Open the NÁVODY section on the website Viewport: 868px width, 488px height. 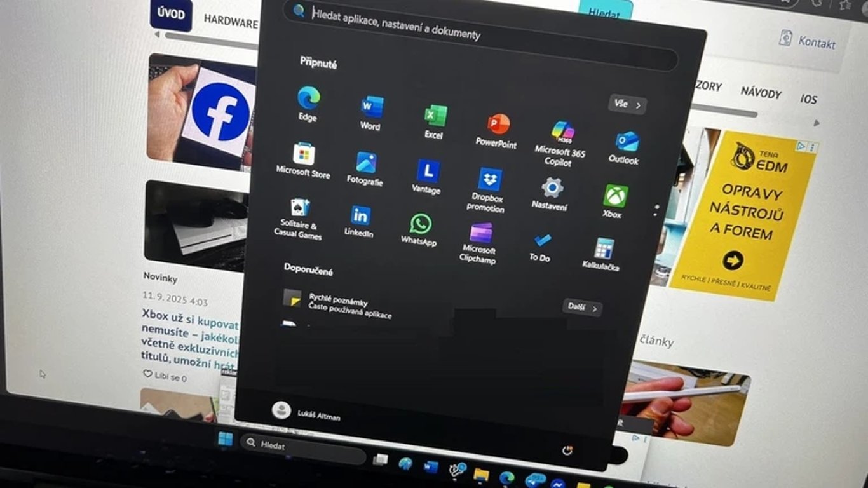761,93
